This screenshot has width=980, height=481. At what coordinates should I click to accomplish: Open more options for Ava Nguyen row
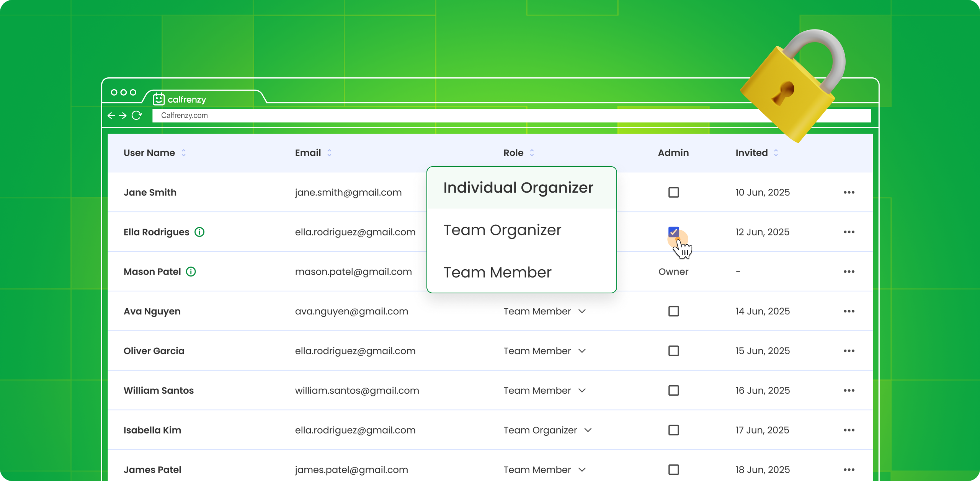[849, 311]
